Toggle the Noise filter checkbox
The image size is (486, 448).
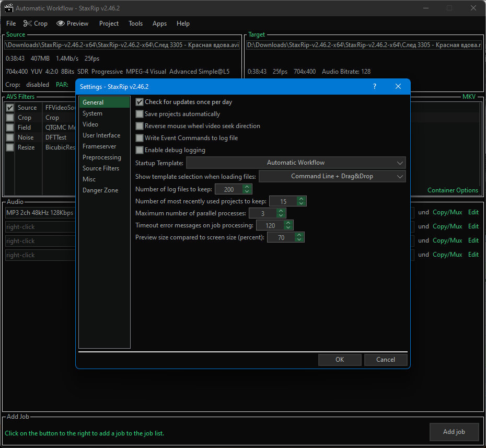click(x=10, y=137)
